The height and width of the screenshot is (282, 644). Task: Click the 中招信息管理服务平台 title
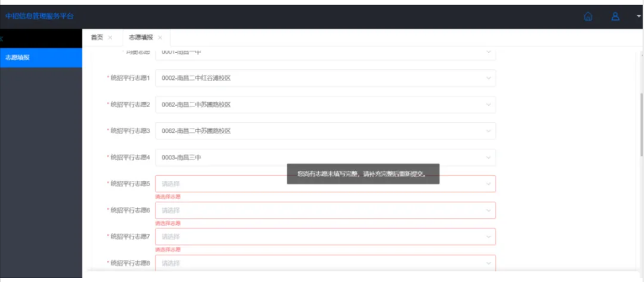tap(40, 17)
